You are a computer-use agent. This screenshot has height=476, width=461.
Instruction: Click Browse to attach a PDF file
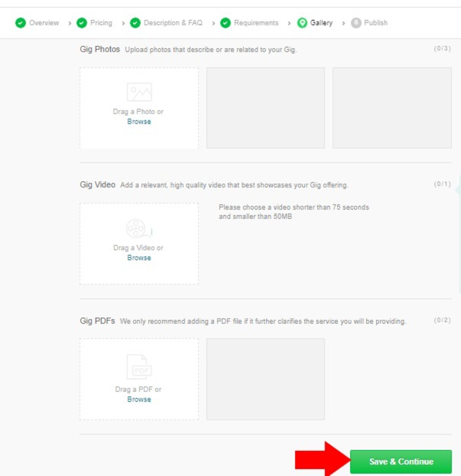pos(139,399)
